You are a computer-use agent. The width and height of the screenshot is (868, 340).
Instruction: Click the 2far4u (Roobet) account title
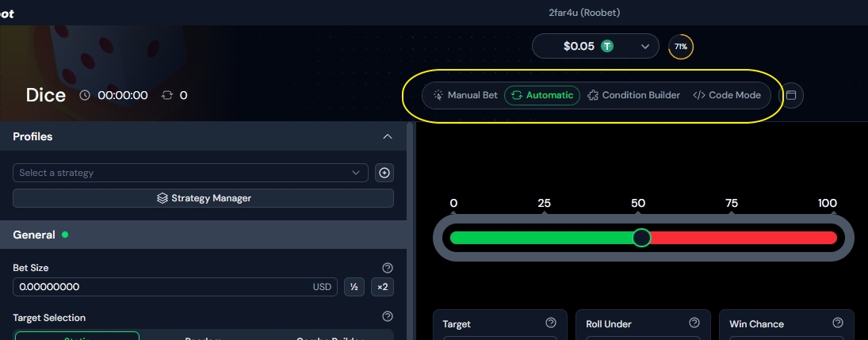point(584,12)
